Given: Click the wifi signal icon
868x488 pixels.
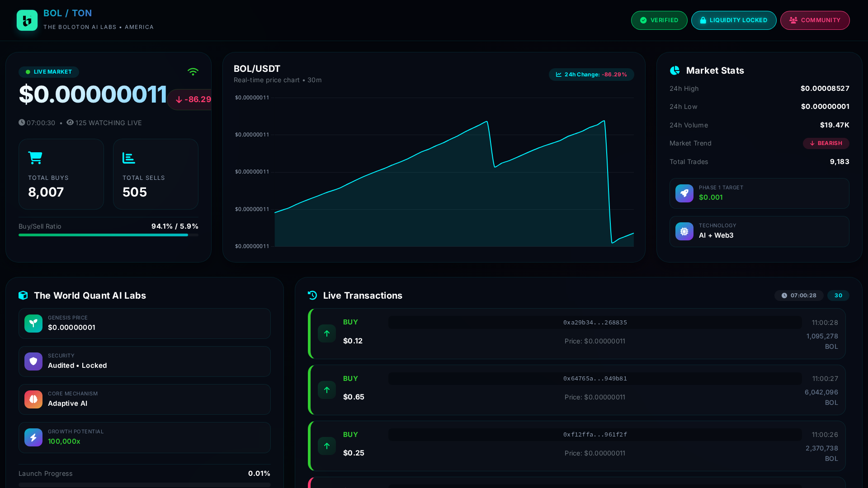Looking at the screenshot, I should tap(193, 71).
